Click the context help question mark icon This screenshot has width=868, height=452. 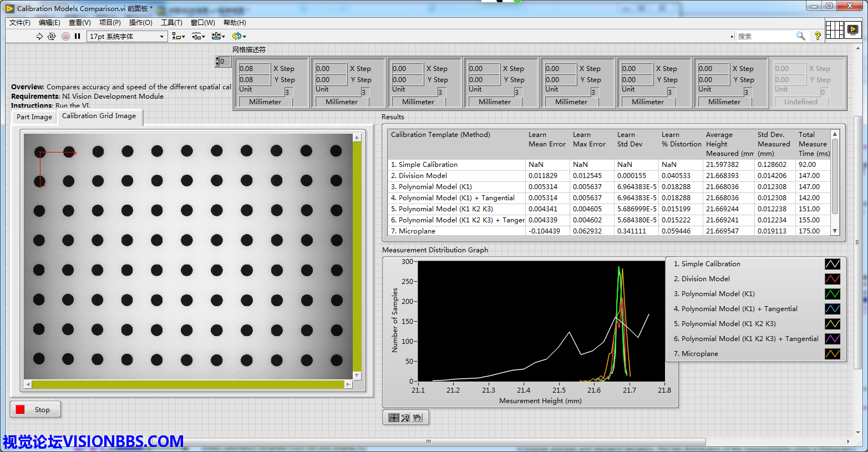coord(817,36)
